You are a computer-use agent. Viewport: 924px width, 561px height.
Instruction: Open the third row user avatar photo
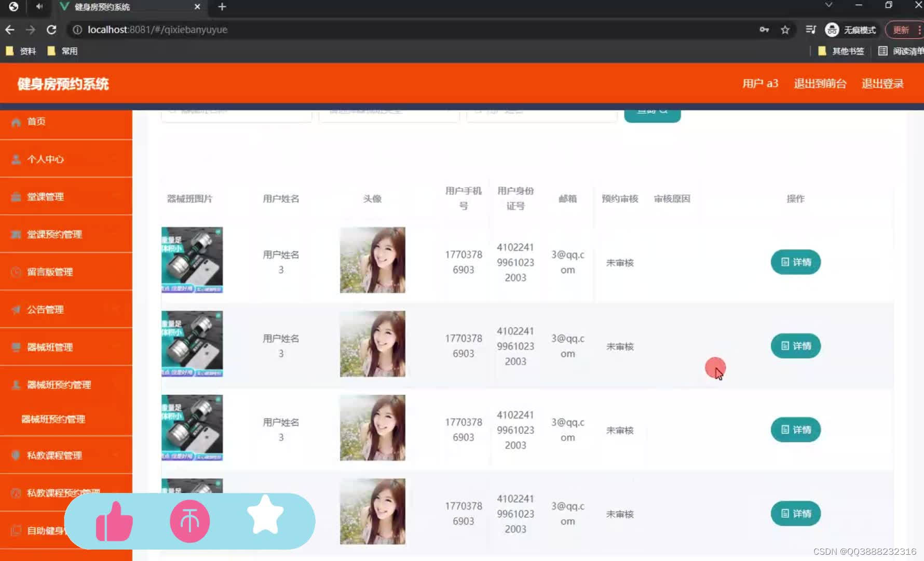(372, 428)
